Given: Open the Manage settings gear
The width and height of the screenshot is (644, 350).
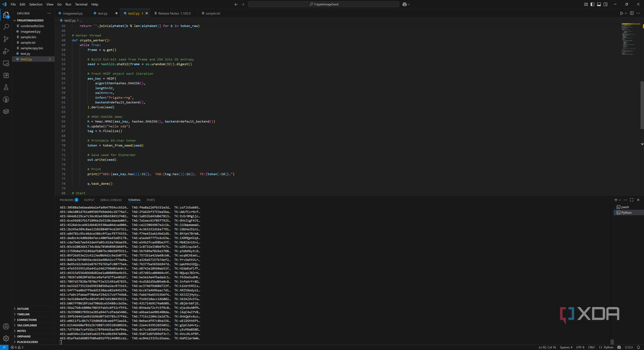Looking at the screenshot, I should 6,338.
